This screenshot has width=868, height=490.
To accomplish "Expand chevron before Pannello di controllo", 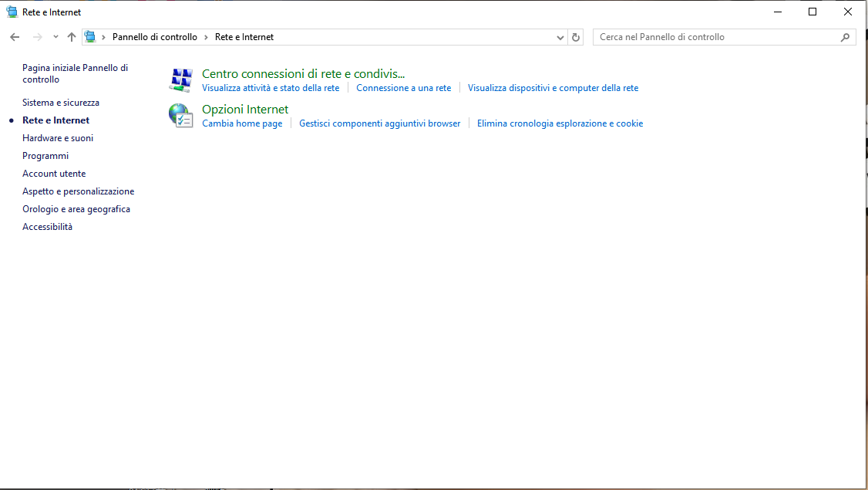I will (103, 37).
